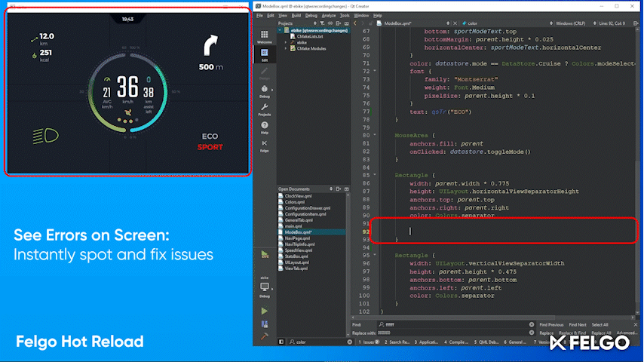The width and height of the screenshot is (644, 362).
Task: Click the horizontal scrollbar below the code editor
Action: tap(490, 318)
